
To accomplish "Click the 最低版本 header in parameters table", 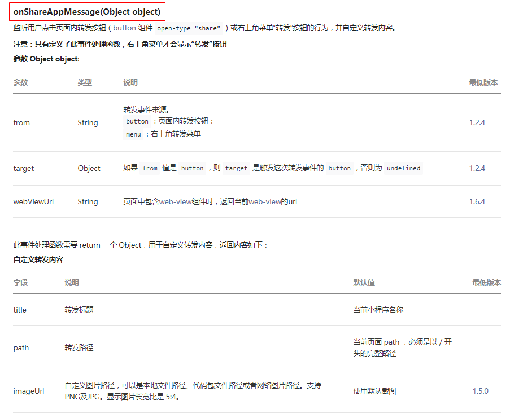I will pos(483,82).
